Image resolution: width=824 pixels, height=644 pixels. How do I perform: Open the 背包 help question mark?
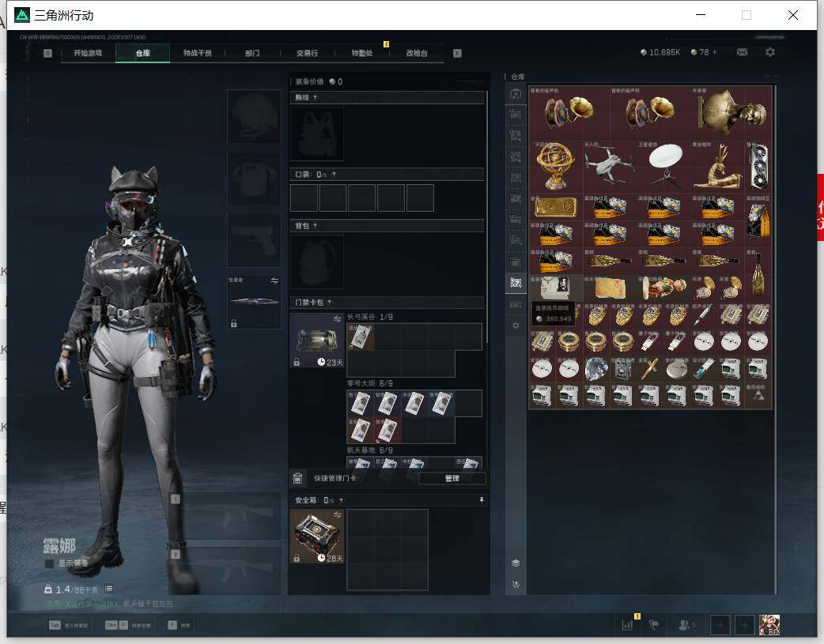coord(315,226)
